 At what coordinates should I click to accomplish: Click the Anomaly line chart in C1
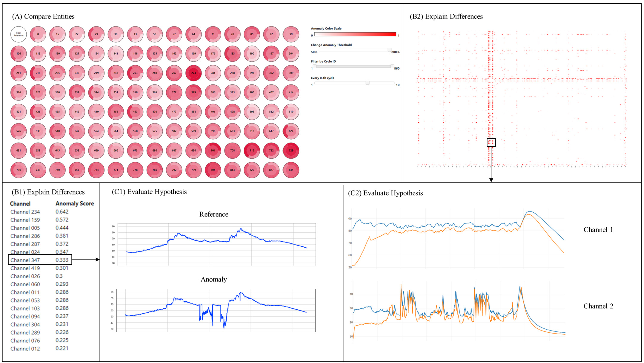pos(216,310)
